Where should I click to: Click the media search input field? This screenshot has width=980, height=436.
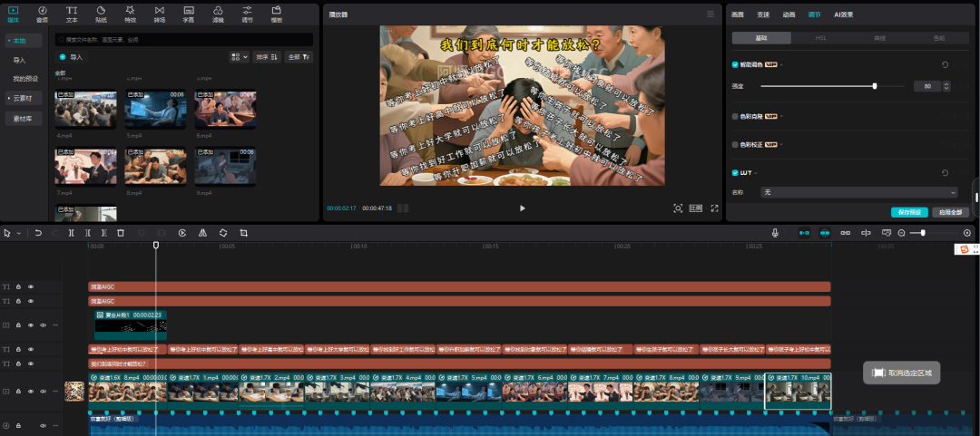pyautogui.click(x=183, y=39)
